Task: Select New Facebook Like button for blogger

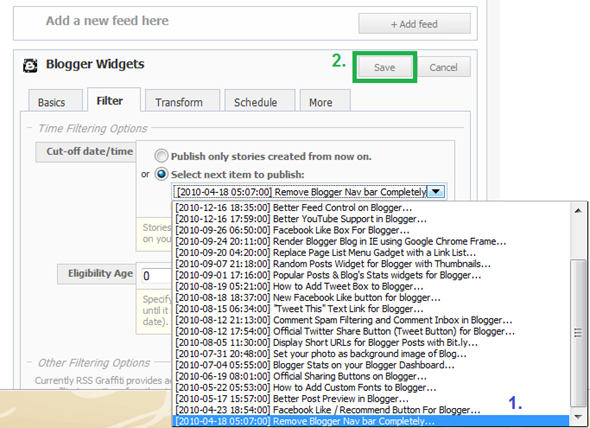Action: click(371, 298)
